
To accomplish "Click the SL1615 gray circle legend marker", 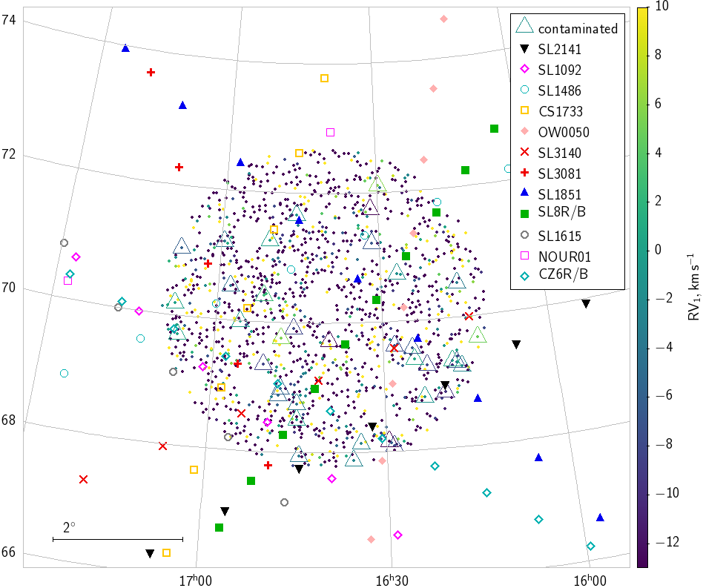I will tap(524, 235).
